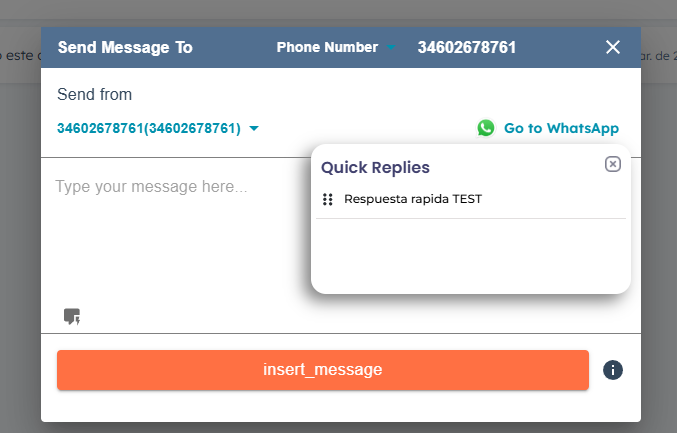The image size is (677, 433).
Task: Follow the Go to WhatsApp link
Action: pyautogui.click(x=561, y=128)
